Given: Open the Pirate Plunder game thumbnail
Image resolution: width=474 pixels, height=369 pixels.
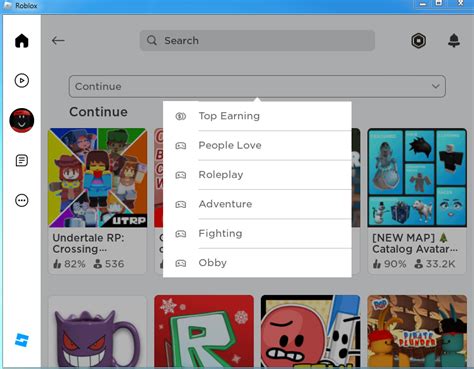Looking at the screenshot, I should (x=417, y=332).
